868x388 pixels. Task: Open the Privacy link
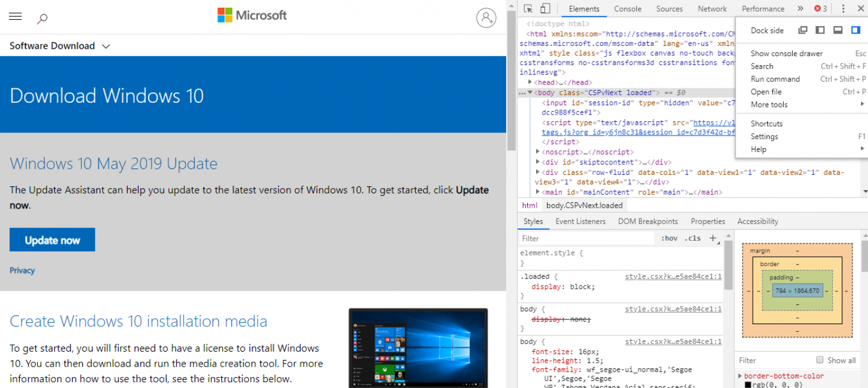22,270
